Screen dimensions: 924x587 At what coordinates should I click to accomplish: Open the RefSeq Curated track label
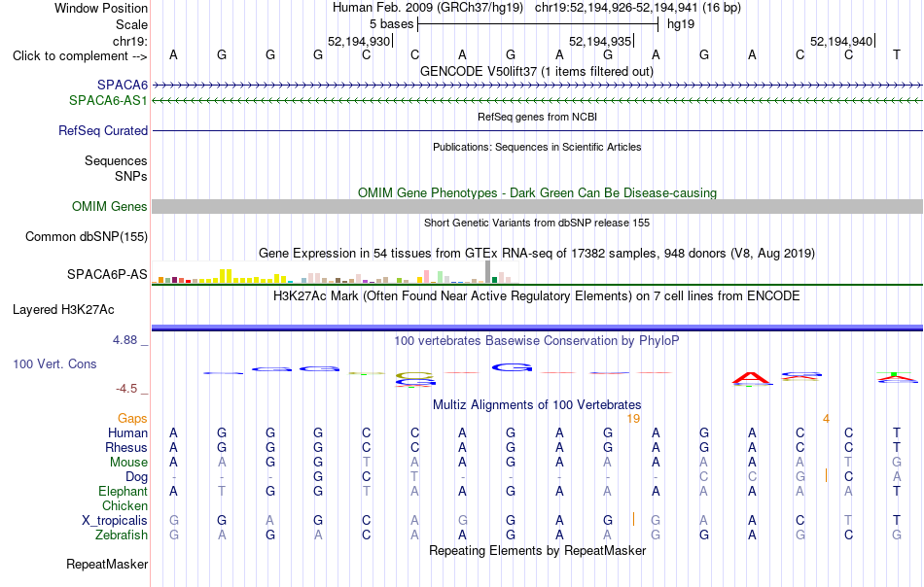[x=103, y=130]
